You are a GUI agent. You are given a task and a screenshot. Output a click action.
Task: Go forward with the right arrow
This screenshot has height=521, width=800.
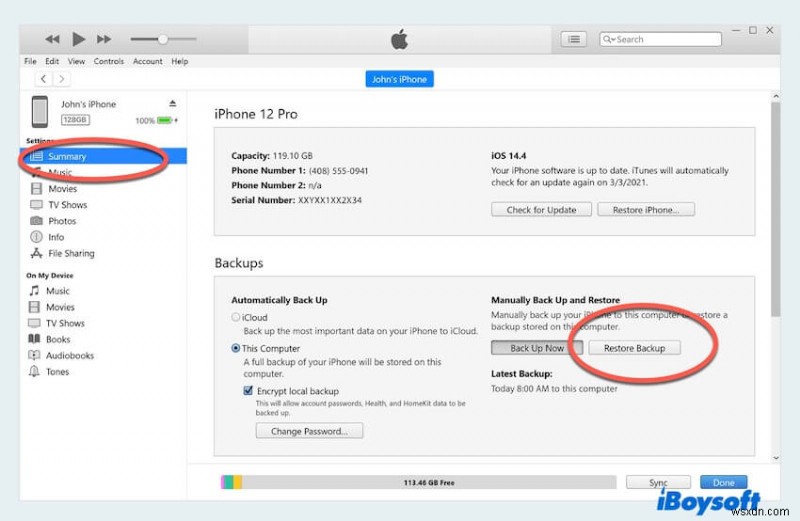(x=62, y=79)
